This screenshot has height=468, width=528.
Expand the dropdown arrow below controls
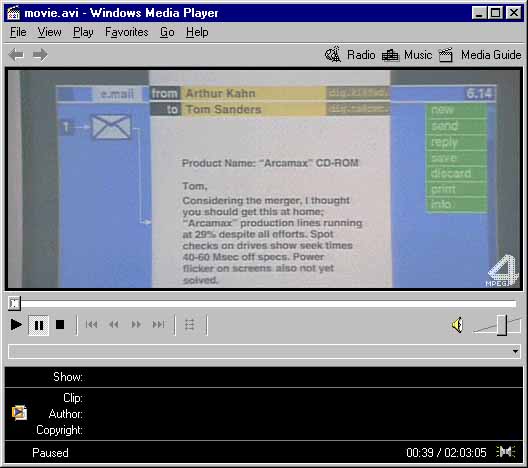[515, 352]
